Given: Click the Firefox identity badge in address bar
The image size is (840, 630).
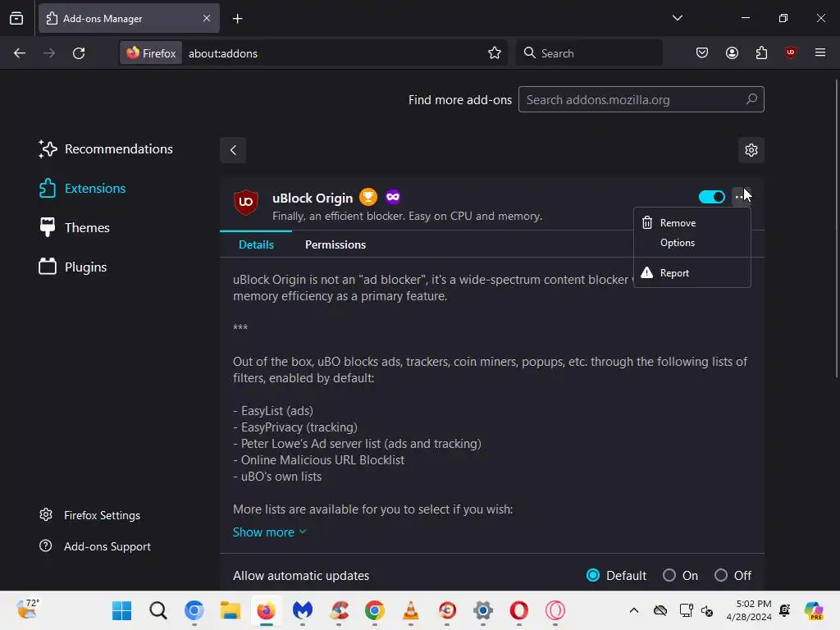Looking at the screenshot, I should 151,53.
